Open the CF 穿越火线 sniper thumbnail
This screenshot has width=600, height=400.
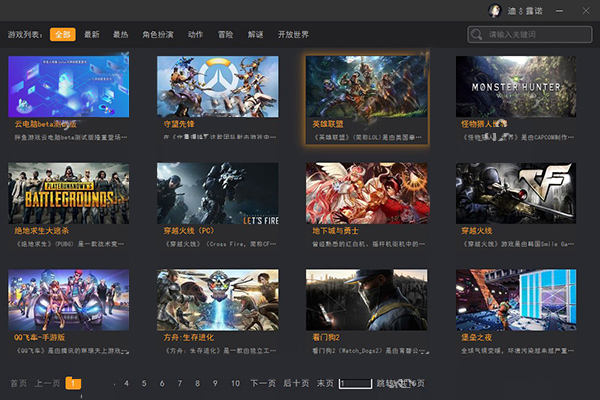coord(516,193)
